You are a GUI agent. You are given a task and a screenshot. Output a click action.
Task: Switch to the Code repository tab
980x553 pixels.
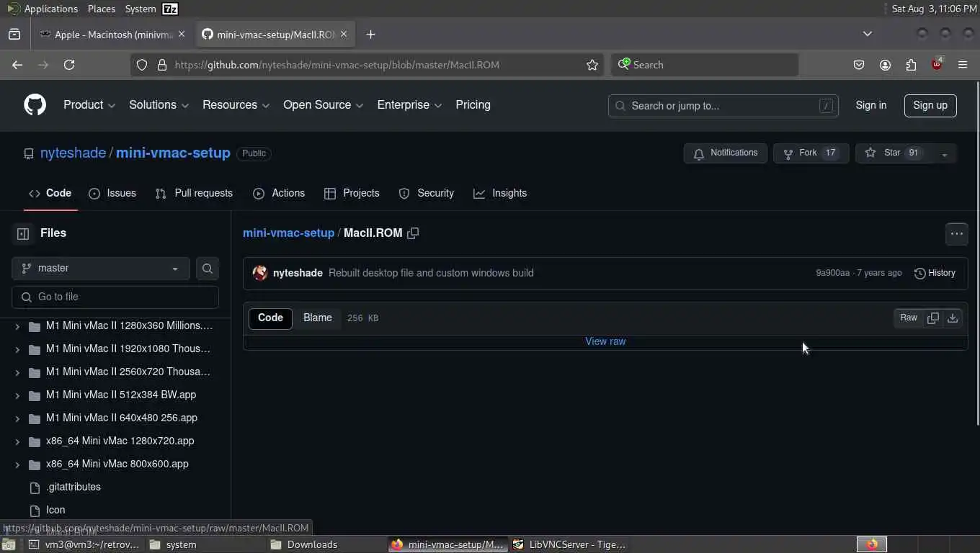50,193
